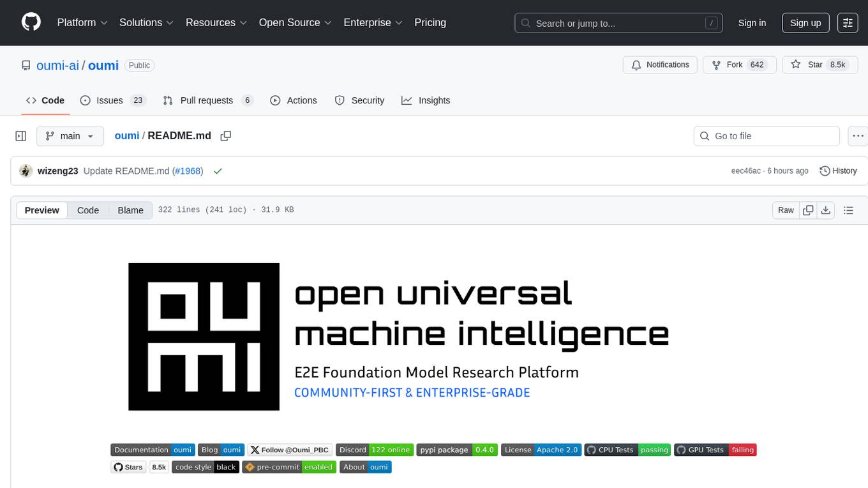Select the Code view toggle
This screenshot has width=868, height=488.
[88, 210]
